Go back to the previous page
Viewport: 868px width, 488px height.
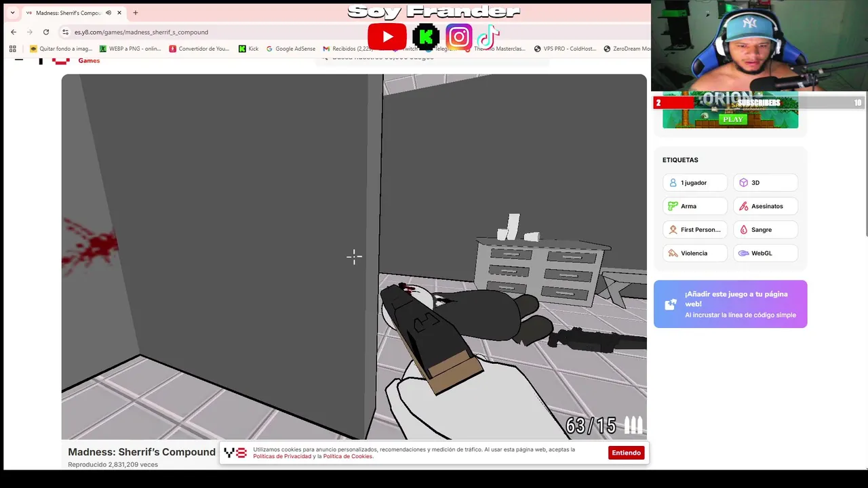(x=14, y=32)
